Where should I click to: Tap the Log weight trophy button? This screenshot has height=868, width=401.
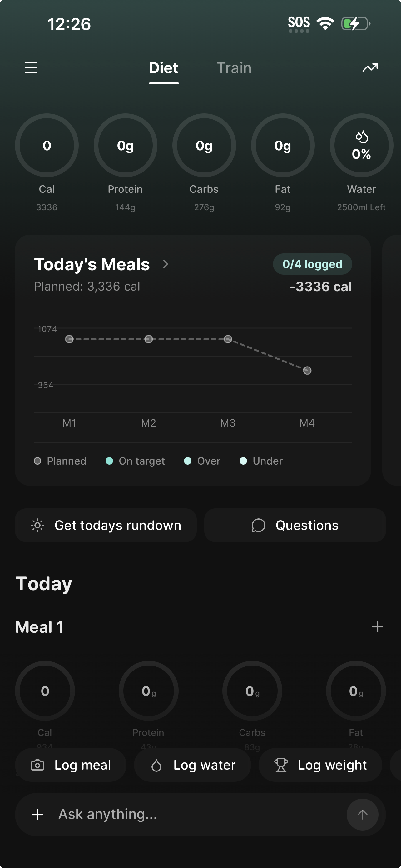(320, 765)
